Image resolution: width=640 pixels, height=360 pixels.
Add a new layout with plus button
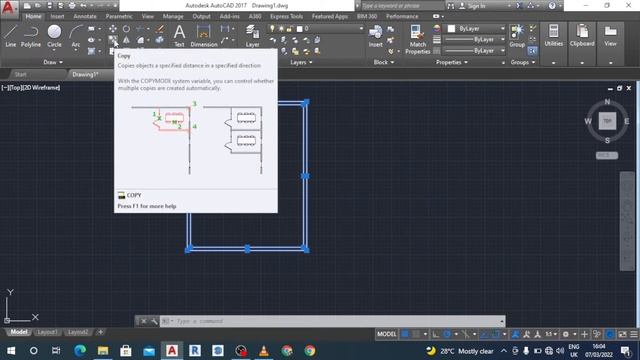click(x=100, y=332)
